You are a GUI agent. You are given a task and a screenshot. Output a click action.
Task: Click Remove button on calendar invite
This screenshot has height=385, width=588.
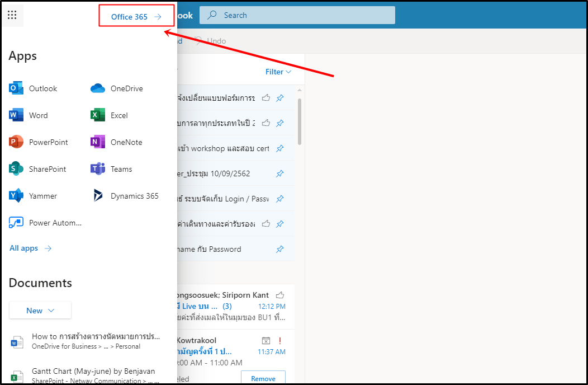263,378
